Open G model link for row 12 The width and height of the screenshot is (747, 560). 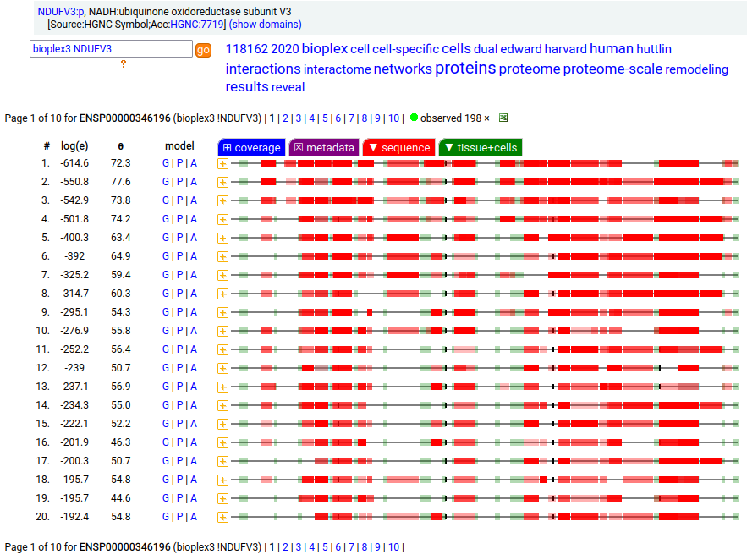pyautogui.click(x=166, y=368)
